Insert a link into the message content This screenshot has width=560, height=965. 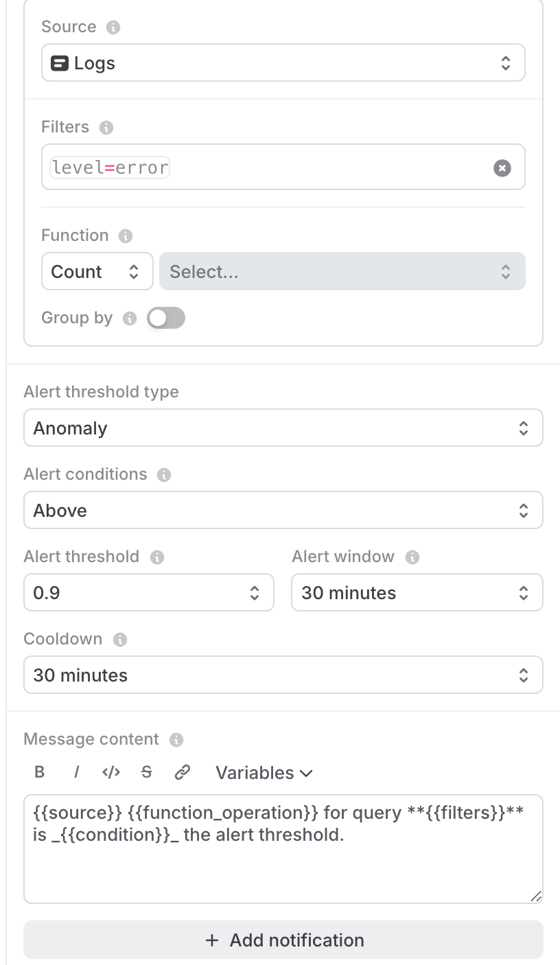pos(182,772)
